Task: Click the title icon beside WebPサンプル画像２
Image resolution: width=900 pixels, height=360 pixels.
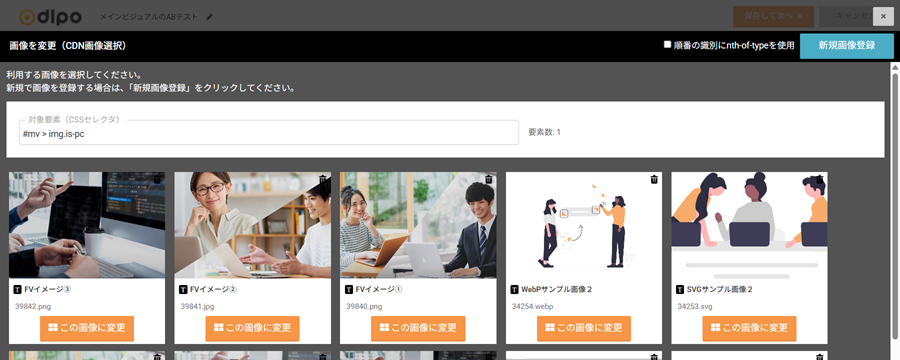Action: pos(514,289)
